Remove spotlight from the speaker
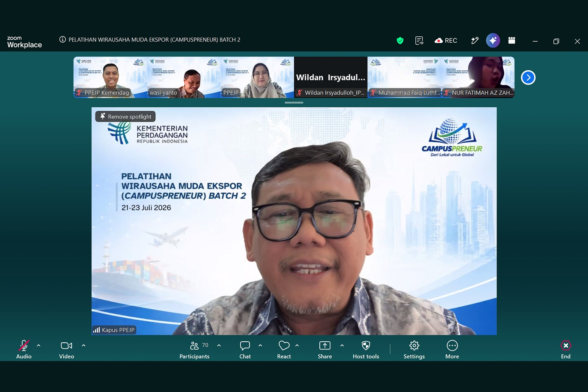The width and height of the screenshot is (588, 392). (126, 117)
